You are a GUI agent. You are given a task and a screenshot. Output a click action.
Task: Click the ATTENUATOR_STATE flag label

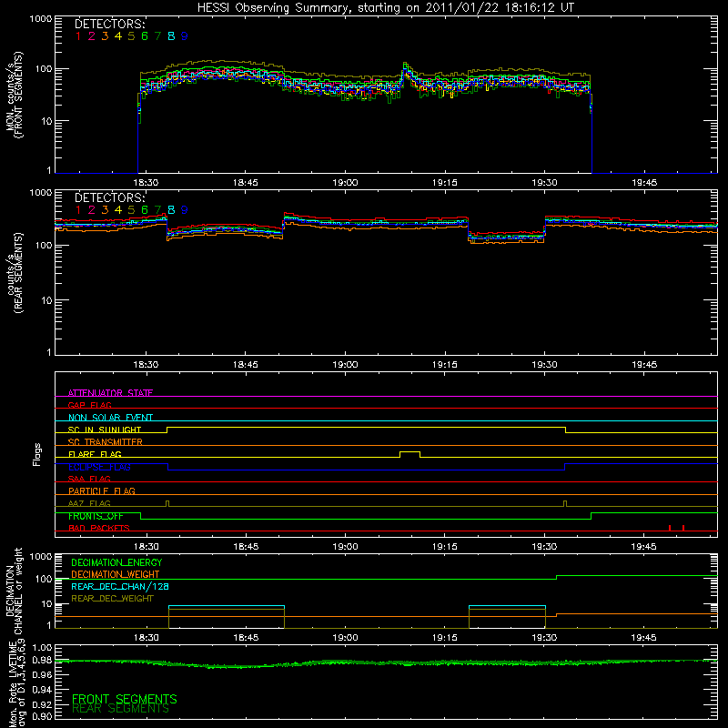[x=110, y=393]
